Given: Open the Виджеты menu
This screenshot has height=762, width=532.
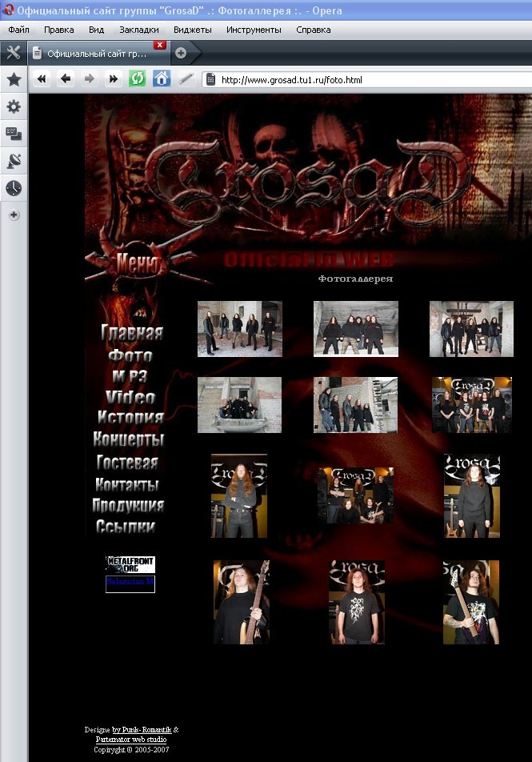Looking at the screenshot, I should (x=192, y=30).
